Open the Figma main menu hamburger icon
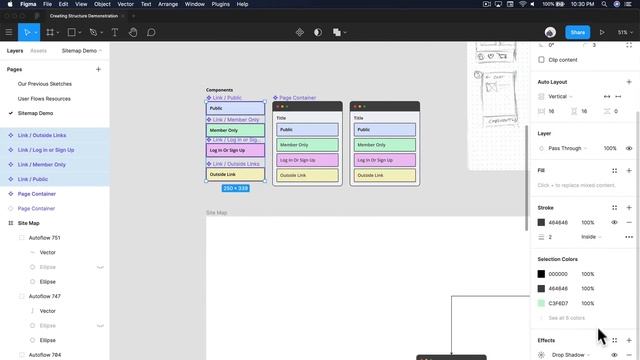The width and height of the screenshot is (640, 360). (9, 32)
